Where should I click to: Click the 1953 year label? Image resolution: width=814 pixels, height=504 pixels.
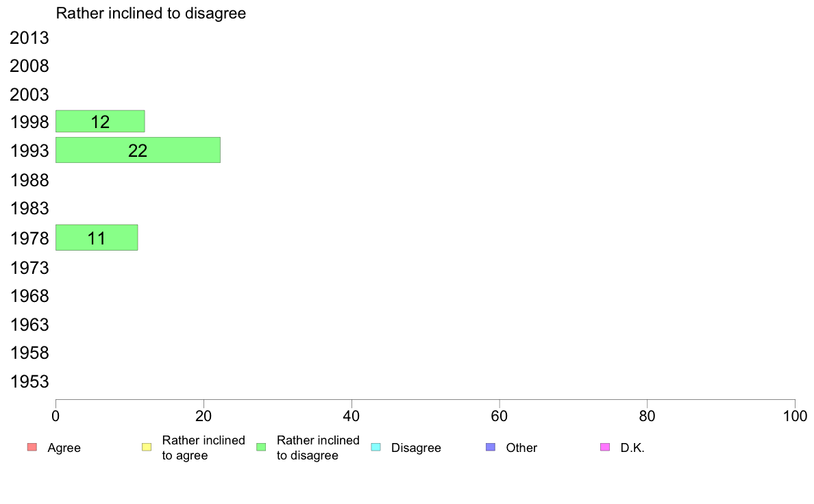[29, 381]
